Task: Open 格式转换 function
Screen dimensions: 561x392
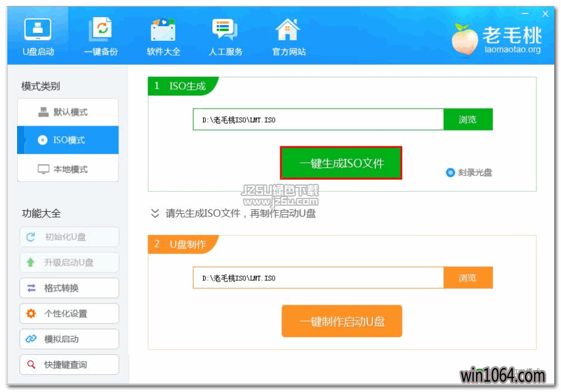Action: click(69, 288)
